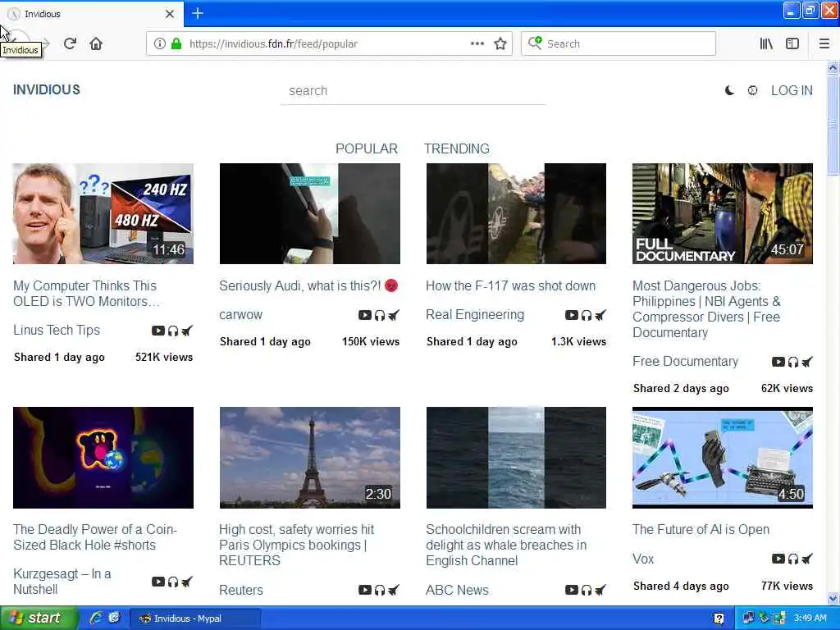Watch Linus Tech Tips video on YouTube icon
Image resolution: width=840 pixels, height=630 pixels.
(x=158, y=331)
